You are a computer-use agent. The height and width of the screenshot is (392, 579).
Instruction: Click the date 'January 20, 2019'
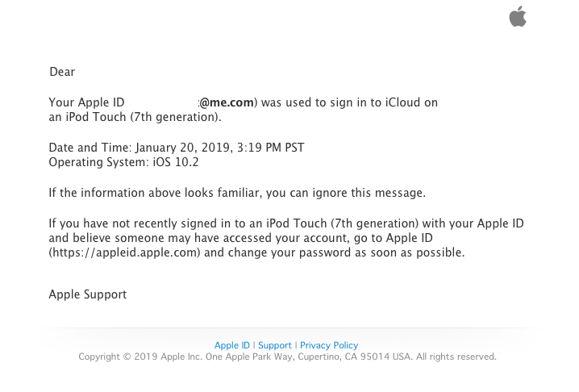point(181,148)
